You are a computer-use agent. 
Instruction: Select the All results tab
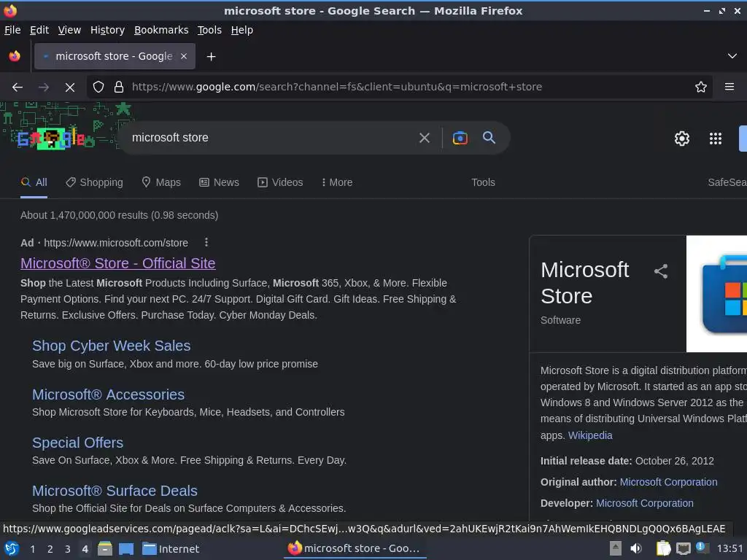34,182
